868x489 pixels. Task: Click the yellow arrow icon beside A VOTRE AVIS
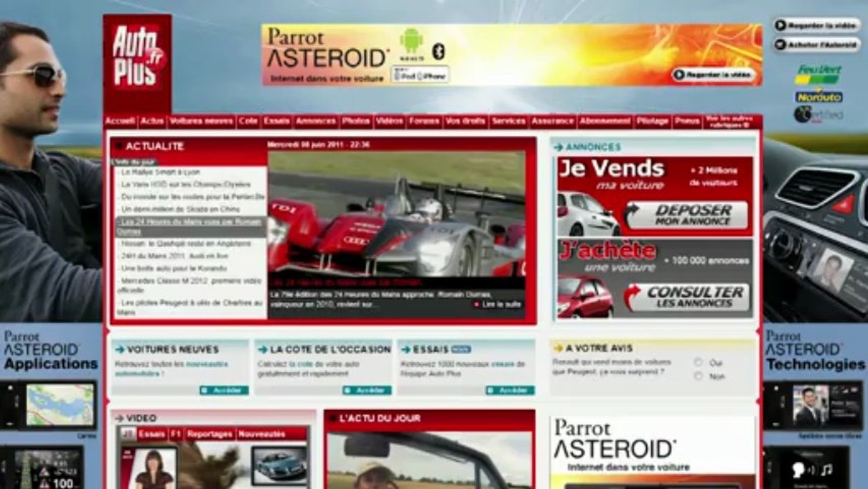coord(558,348)
